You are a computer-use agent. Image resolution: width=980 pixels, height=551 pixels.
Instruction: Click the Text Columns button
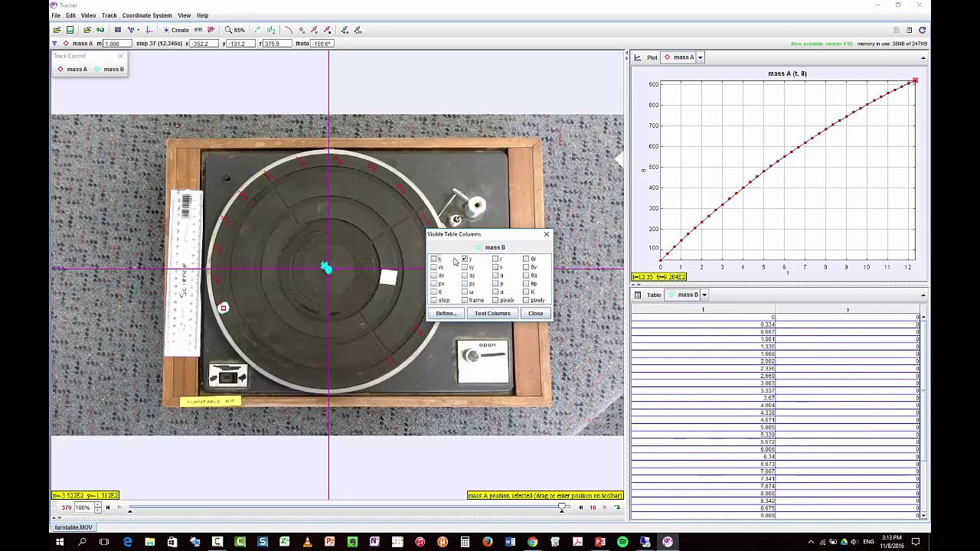click(492, 314)
